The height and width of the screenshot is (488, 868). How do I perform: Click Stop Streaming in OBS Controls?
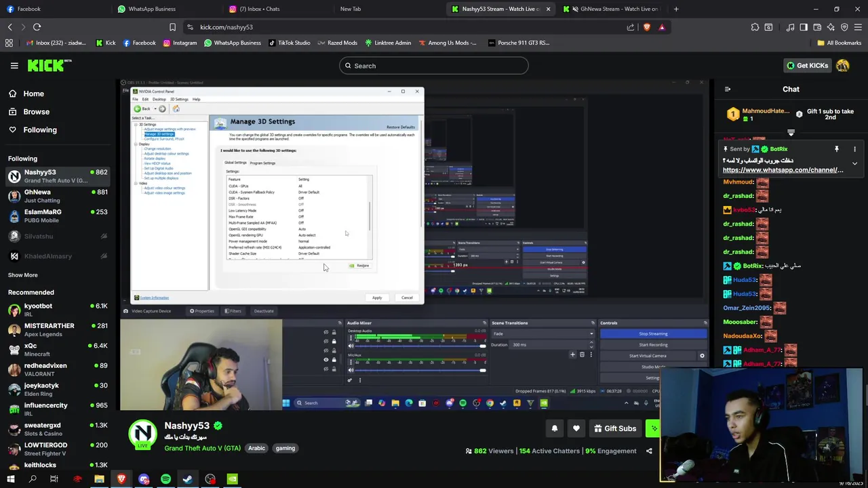pyautogui.click(x=653, y=333)
